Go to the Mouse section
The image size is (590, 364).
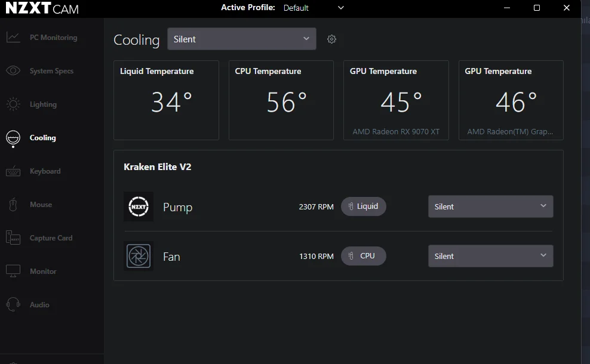point(41,205)
